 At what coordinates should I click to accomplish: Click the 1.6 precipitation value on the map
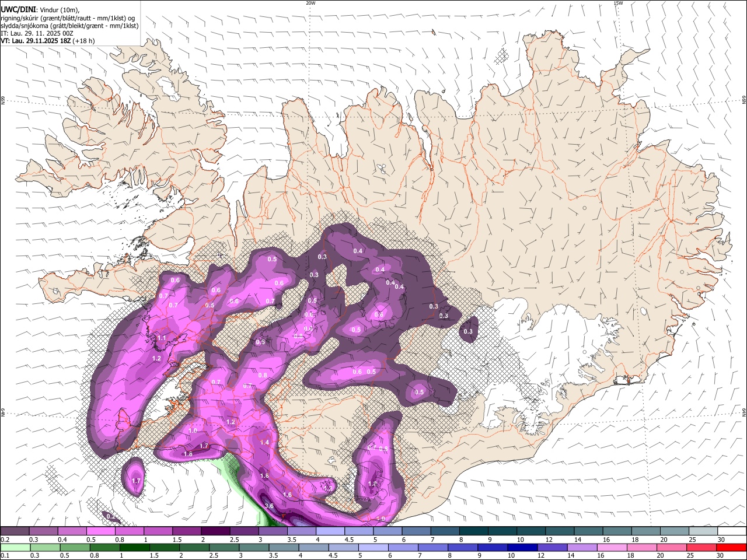pyautogui.click(x=287, y=495)
